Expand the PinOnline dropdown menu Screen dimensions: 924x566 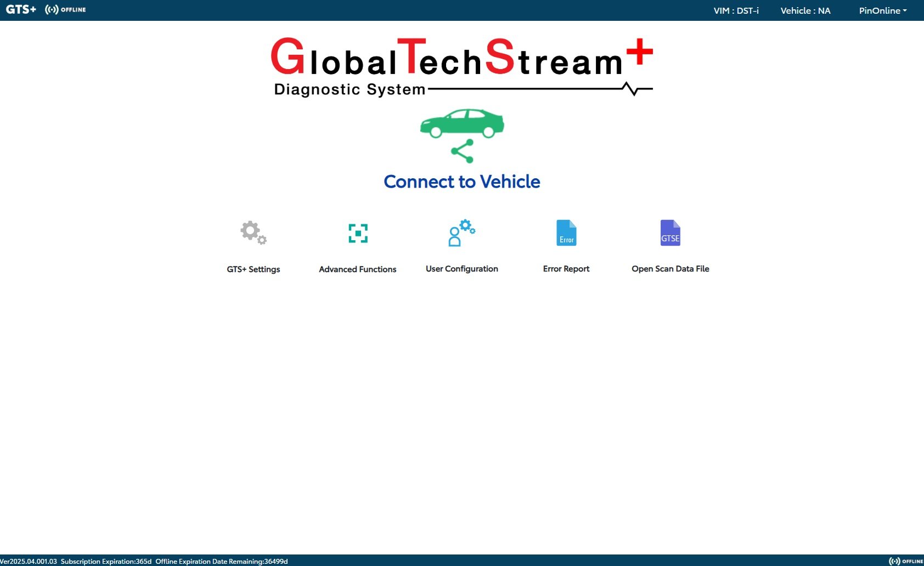[x=882, y=10]
